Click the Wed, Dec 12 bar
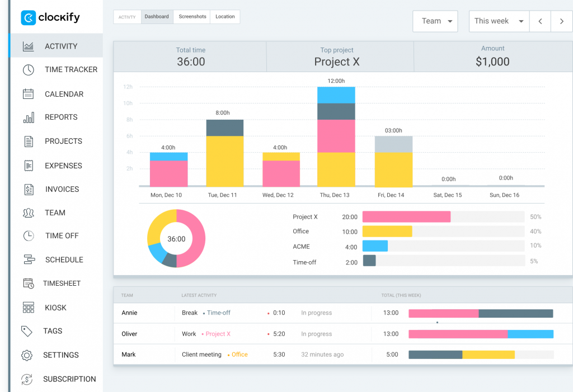Image resolution: width=573 pixels, height=392 pixels. [281, 169]
